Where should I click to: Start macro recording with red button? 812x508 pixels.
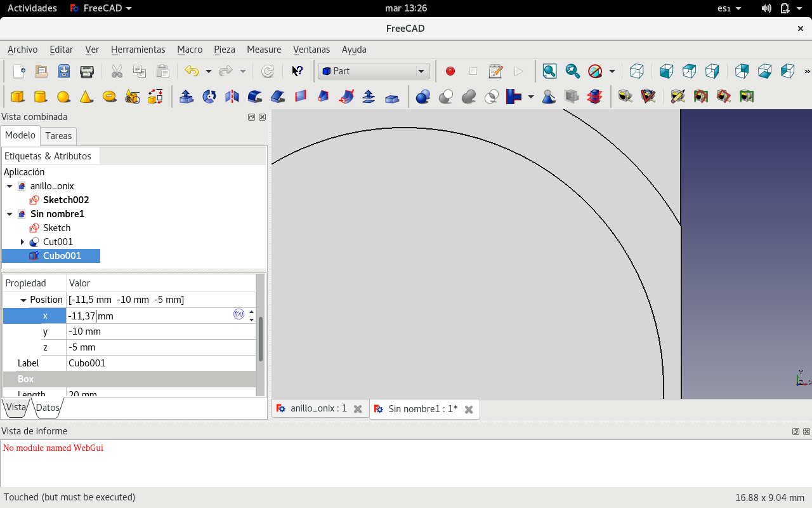450,71
